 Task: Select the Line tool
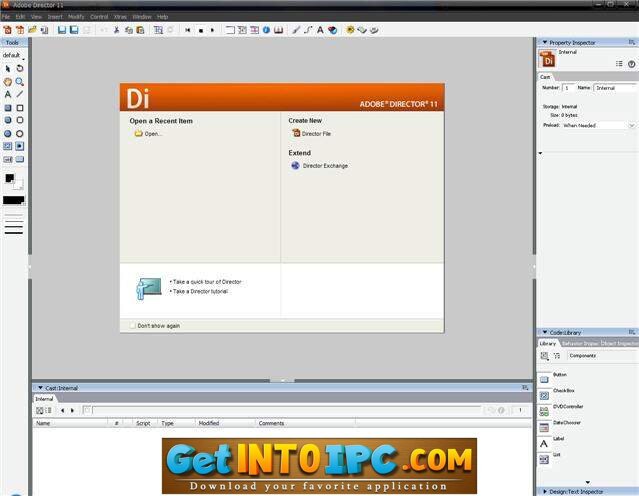pyautogui.click(x=20, y=94)
